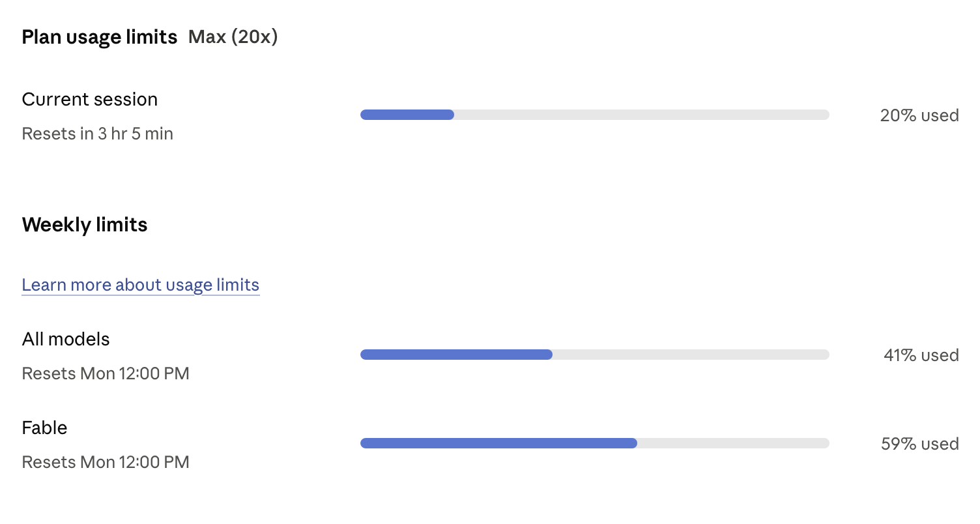
Task: Open the Learn more about usage limits link
Action: 141,285
